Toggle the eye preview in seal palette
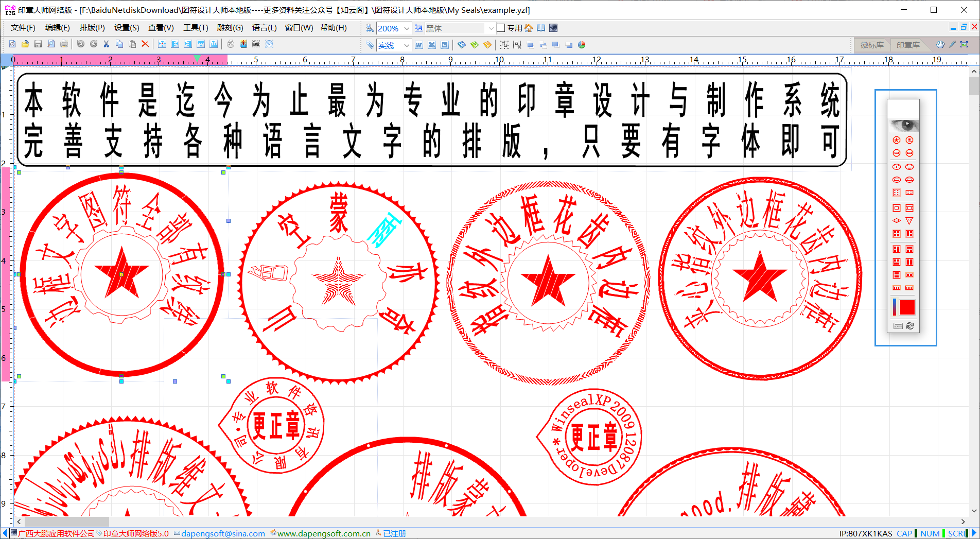The width and height of the screenshot is (980, 539). point(903,125)
